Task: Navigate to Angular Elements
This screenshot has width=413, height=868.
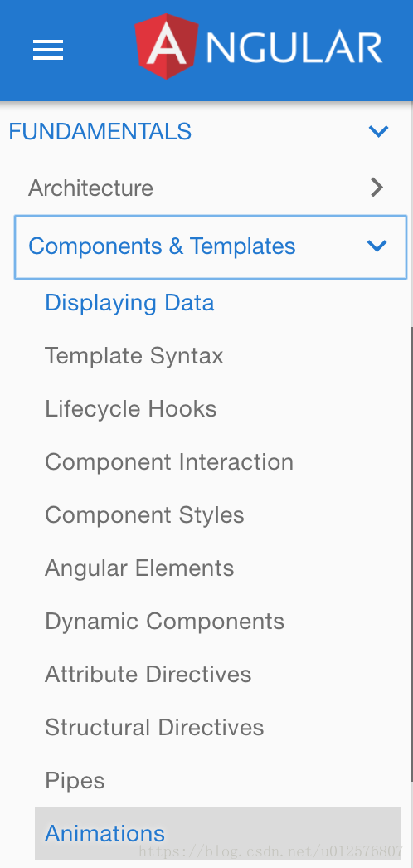Action: pos(139,568)
